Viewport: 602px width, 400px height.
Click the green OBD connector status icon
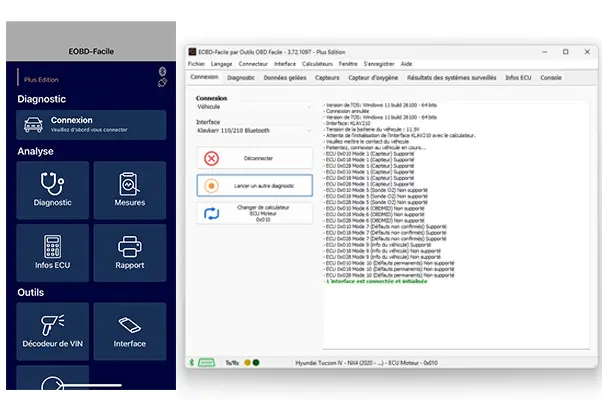click(207, 362)
